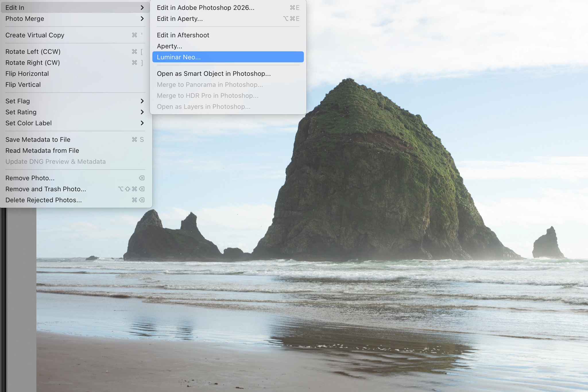
Task: Choose Delete Rejected Photos...
Action: (75, 200)
